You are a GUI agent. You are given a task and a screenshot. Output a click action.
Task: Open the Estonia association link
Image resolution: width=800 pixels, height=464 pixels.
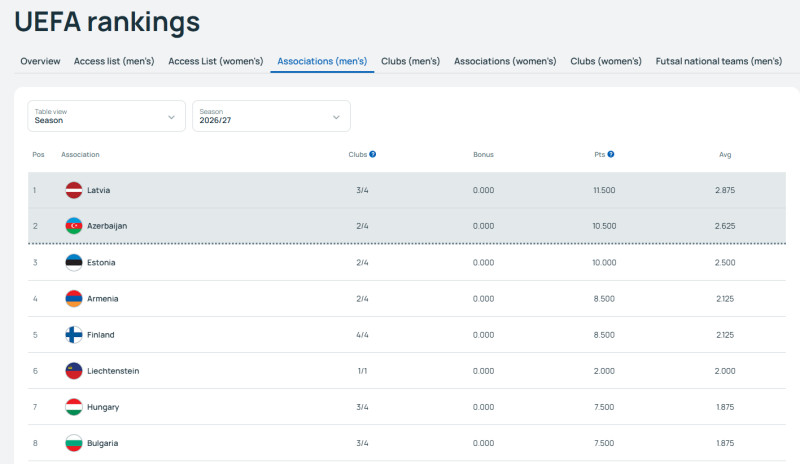(x=101, y=262)
